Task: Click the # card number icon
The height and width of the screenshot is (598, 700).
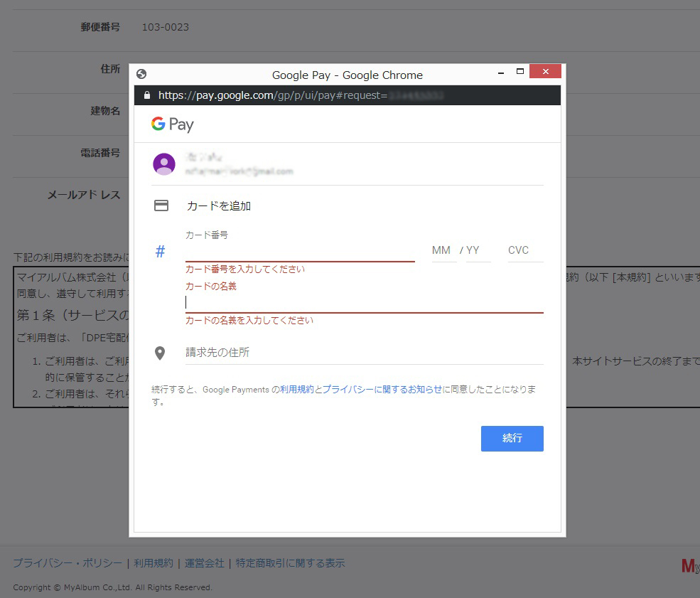Action: click(x=160, y=250)
